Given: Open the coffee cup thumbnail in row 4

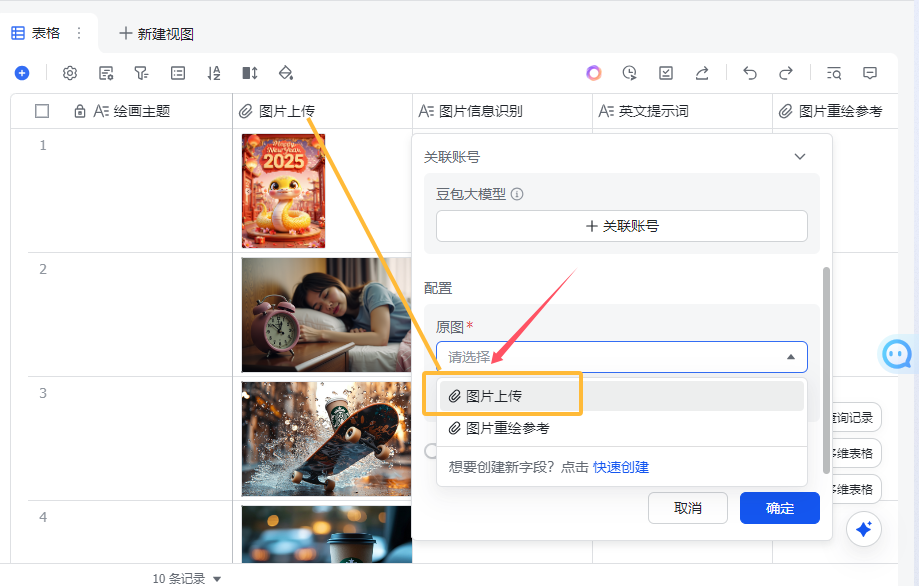Looking at the screenshot, I should coord(326,534).
